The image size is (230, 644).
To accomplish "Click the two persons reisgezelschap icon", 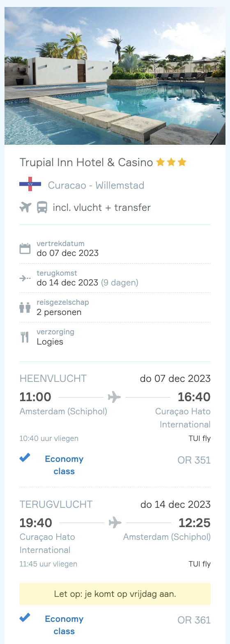I will (x=25, y=307).
